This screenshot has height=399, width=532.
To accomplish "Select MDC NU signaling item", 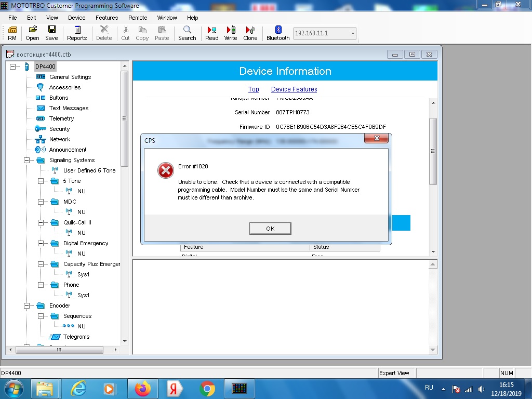I will pyautogui.click(x=82, y=212).
